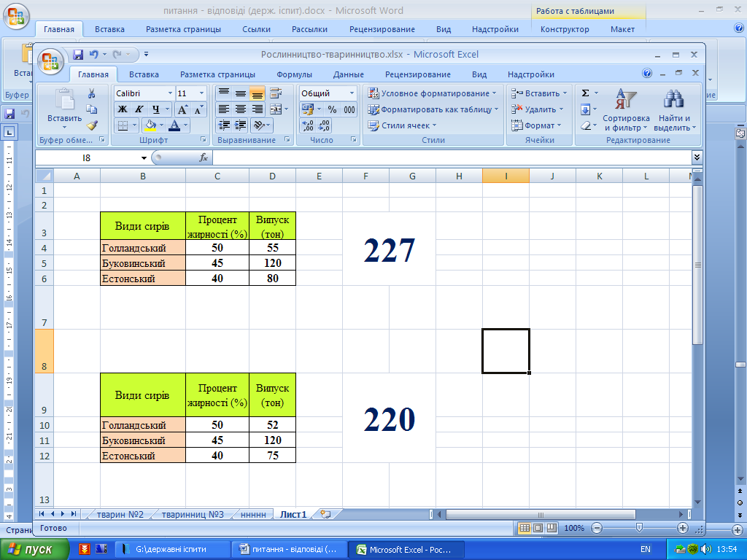Image resolution: width=747 pixels, height=560 pixels.
Task: Apply the font color
Action: tap(174, 125)
